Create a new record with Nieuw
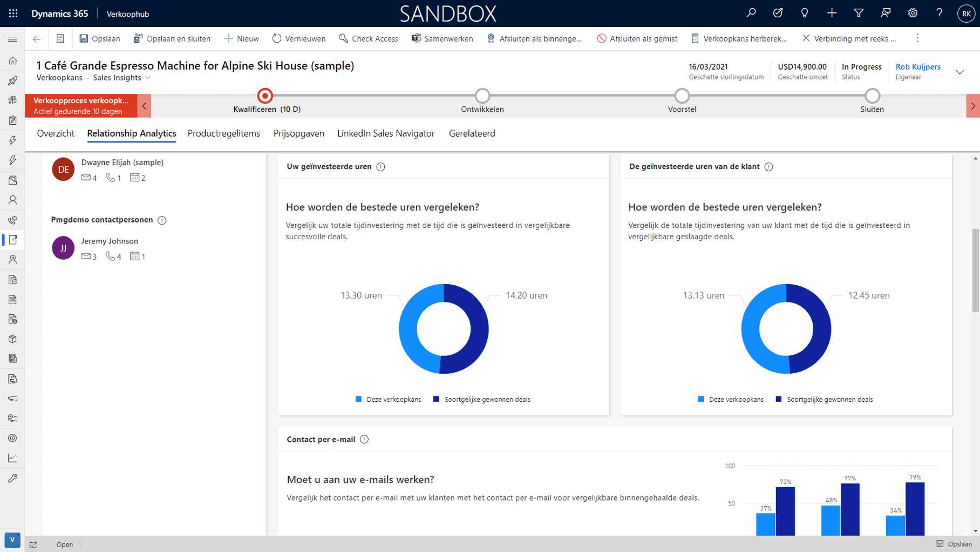Image resolution: width=980 pixels, height=552 pixels. [x=241, y=39]
